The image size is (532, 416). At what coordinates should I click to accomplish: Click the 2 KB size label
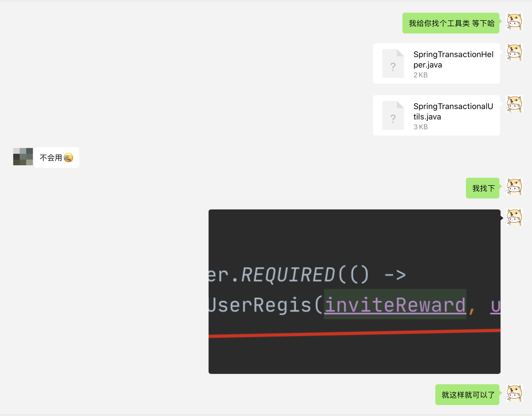(420, 75)
